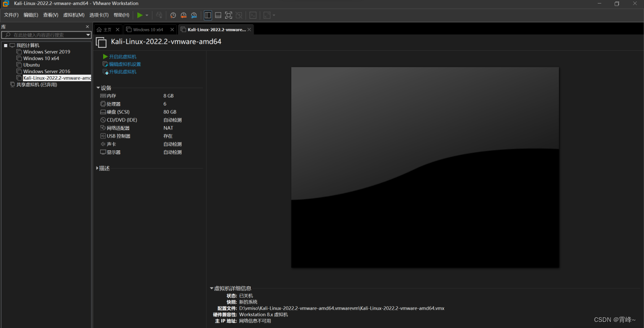Collapse the 虚拟机详细信息 section

point(211,288)
